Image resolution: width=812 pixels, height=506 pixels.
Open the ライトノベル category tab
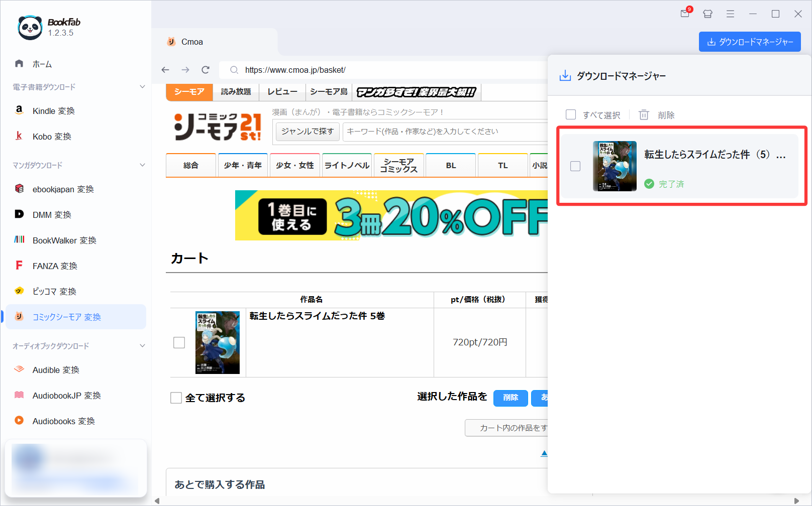pos(347,165)
